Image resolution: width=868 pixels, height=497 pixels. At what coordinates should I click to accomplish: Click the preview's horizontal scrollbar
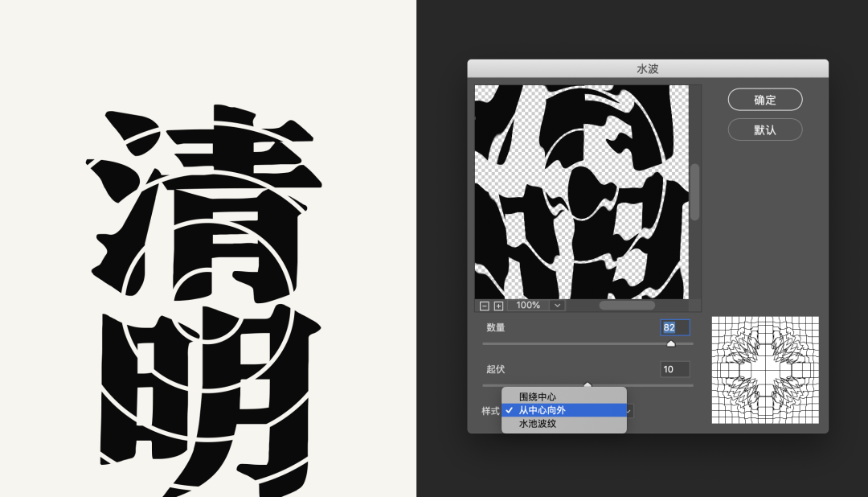626,306
